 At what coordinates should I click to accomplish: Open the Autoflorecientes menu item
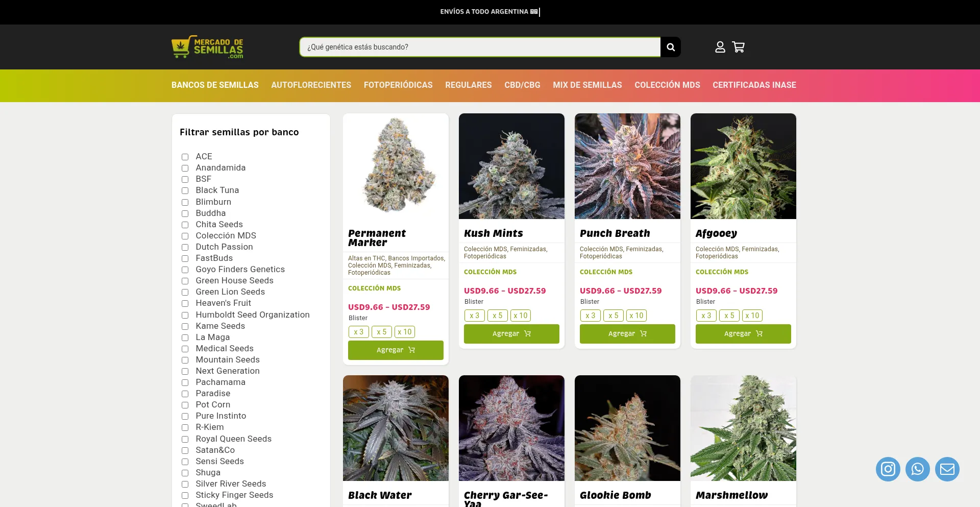pos(311,85)
